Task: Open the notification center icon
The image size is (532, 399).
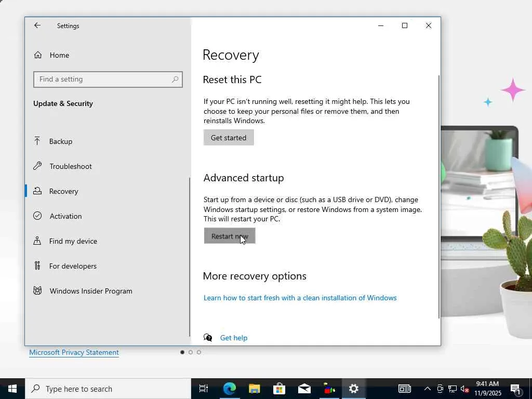Action: point(515,389)
